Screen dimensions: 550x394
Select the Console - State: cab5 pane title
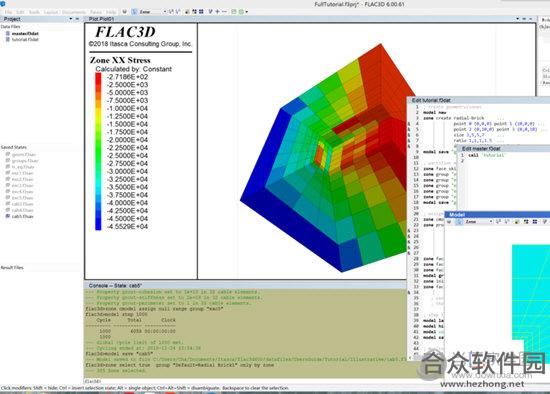[115, 286]
